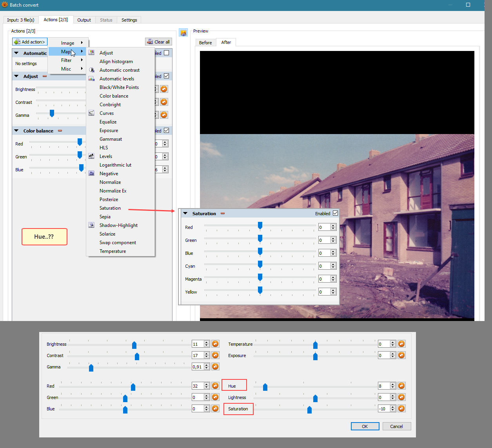The image size is (492, 448).
Task: Click the Clear all button
Action: (158, 42)
